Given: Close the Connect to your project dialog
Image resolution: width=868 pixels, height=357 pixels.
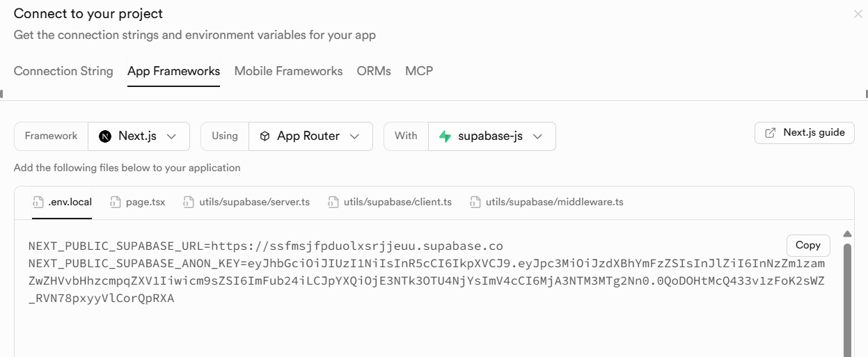Looking at the screenshot, I should [858, 14].
